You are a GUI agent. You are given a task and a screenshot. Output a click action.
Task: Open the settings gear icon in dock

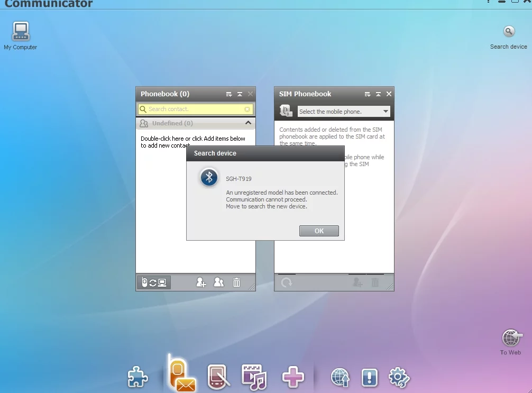(399, 378)
